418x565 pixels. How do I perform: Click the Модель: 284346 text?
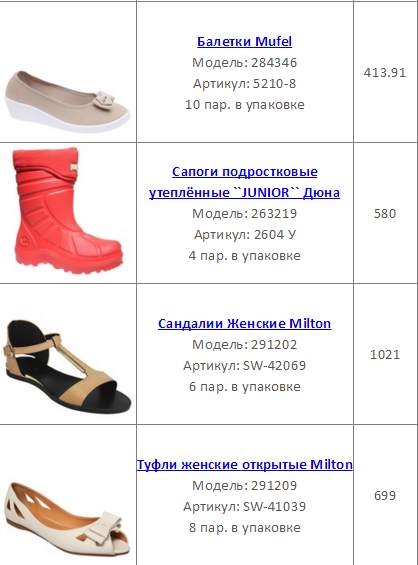pos(244,63)
